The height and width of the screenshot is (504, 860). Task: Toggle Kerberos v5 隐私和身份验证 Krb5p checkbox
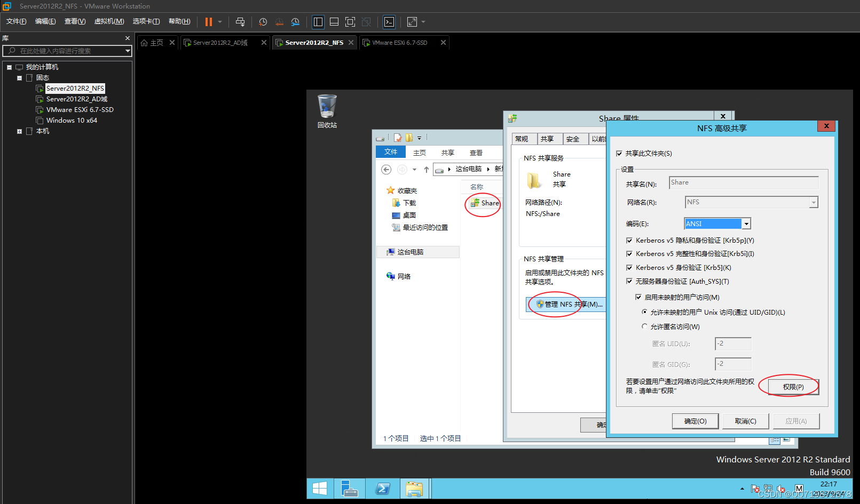tap(629, 241)
